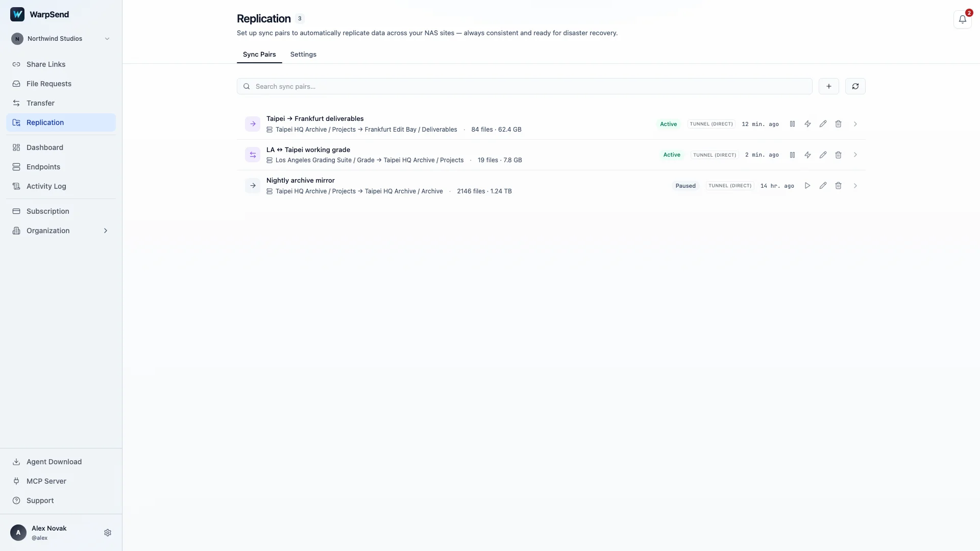This screenshot has height=551, width=980.
Task: Select the Sync Pairs tab
Action: pyautogui.click(x=259, y=55)
